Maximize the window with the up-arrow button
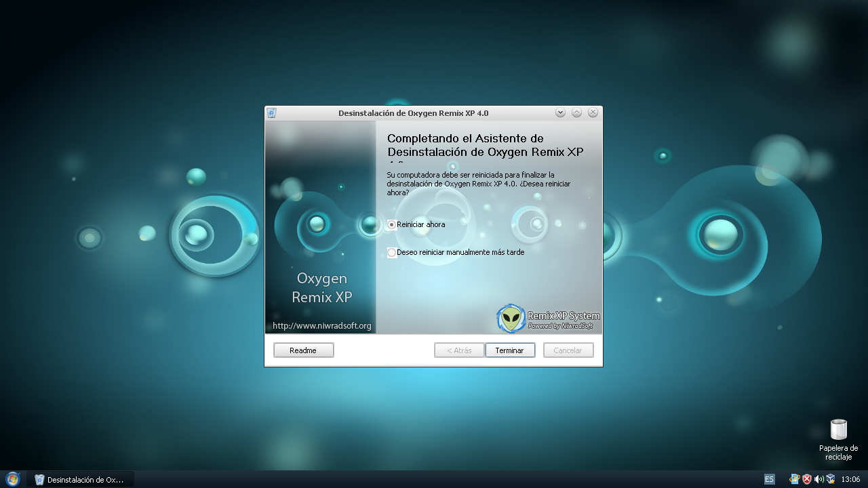The height and width of the screenshot is (488, 868). (x=576, y=113)
